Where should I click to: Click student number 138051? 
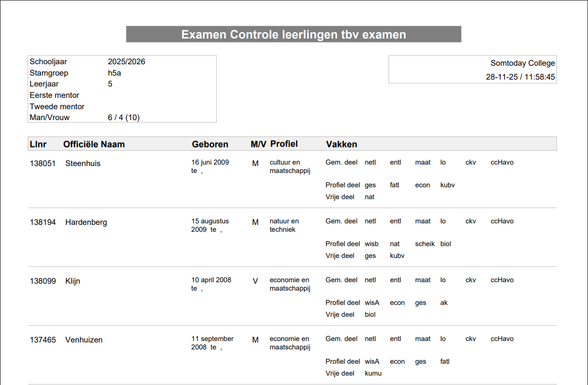click(x=43, y=164)
